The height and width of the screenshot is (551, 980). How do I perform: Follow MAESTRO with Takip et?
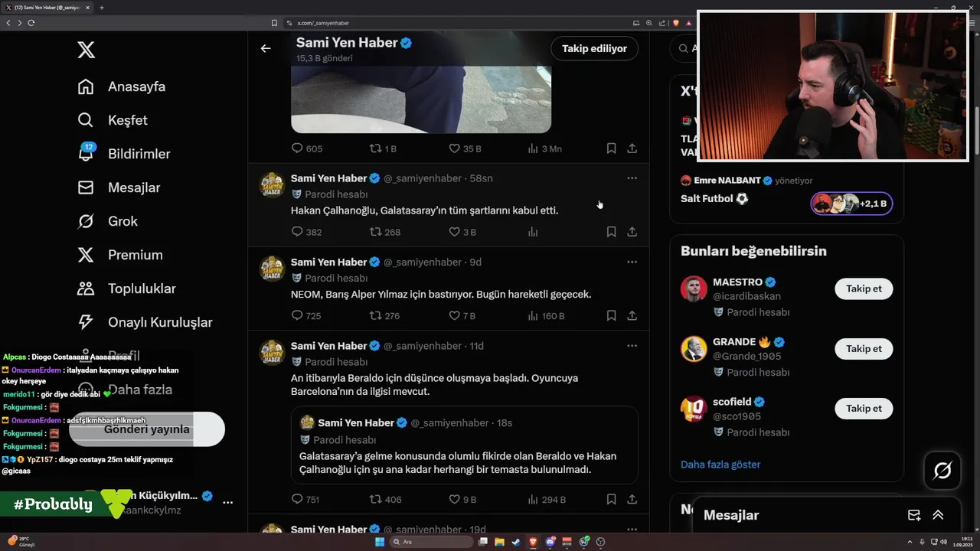864,289
